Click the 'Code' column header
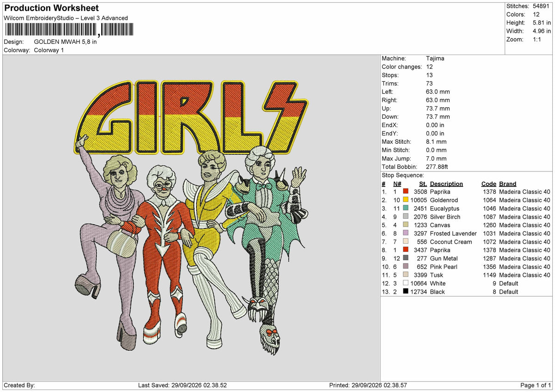The height and width of the screenshot is (392, 555). coord(488,184)
